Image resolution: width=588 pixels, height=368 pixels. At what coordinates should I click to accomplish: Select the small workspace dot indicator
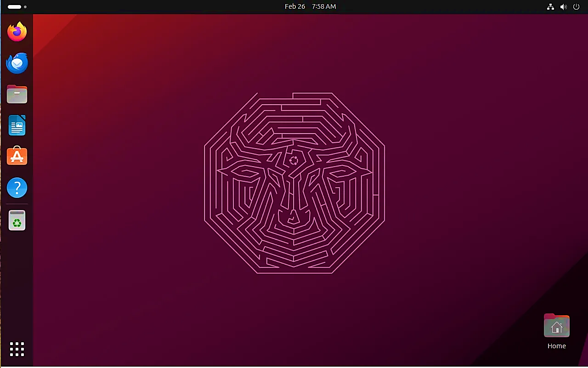click(25, 7)
